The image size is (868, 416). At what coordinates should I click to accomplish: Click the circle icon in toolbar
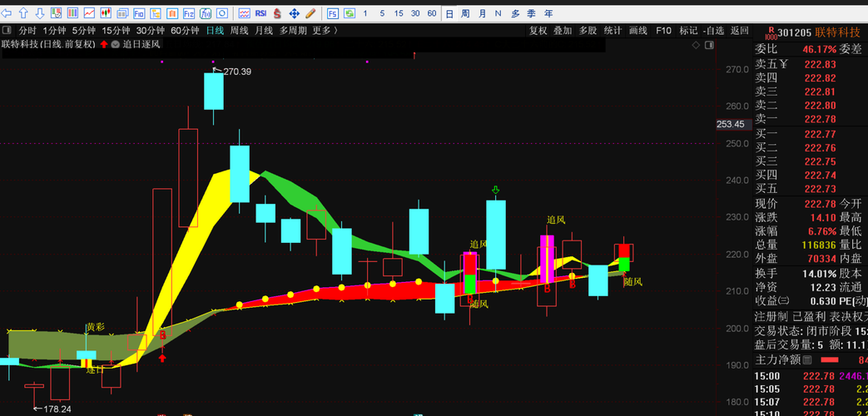coord(222,12)
